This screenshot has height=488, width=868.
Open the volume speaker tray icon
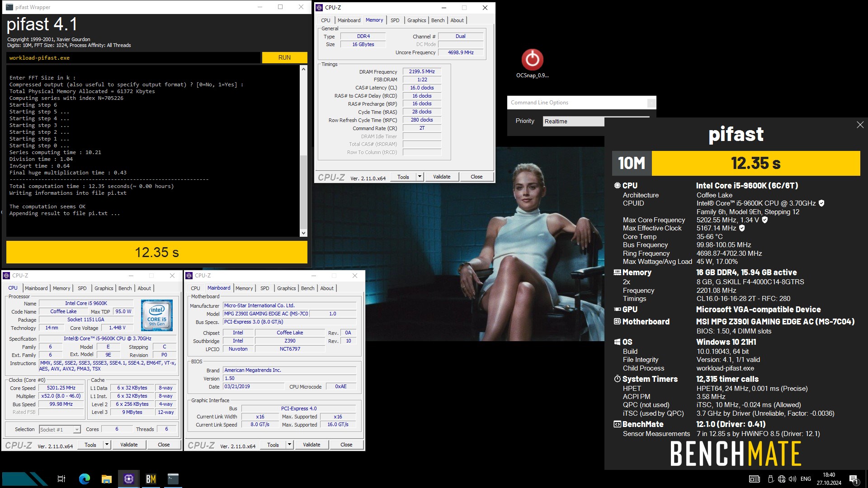pyautogui.click(x=792, y=479)
